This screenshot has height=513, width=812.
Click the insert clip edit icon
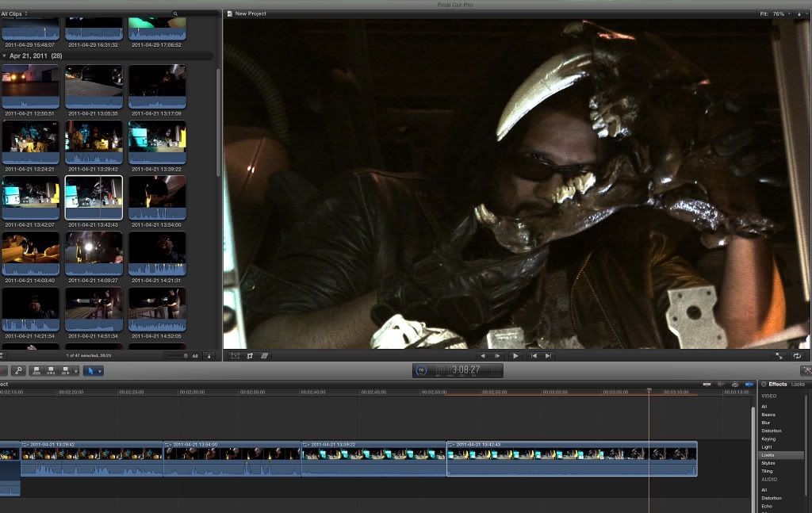coord(51,370)
